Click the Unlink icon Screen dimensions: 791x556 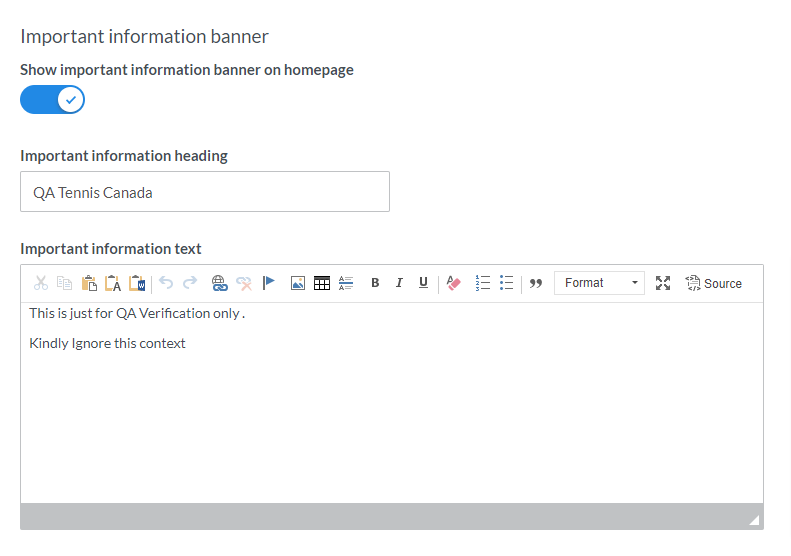244,283
